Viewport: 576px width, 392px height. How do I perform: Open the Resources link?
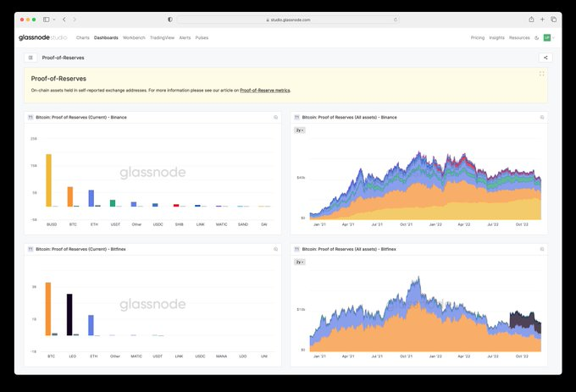point(519,38)
